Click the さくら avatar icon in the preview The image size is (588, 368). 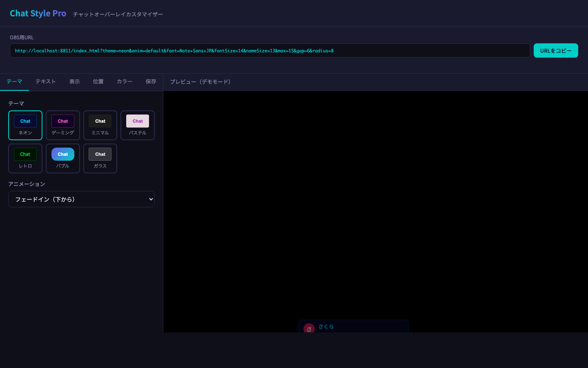309,328
